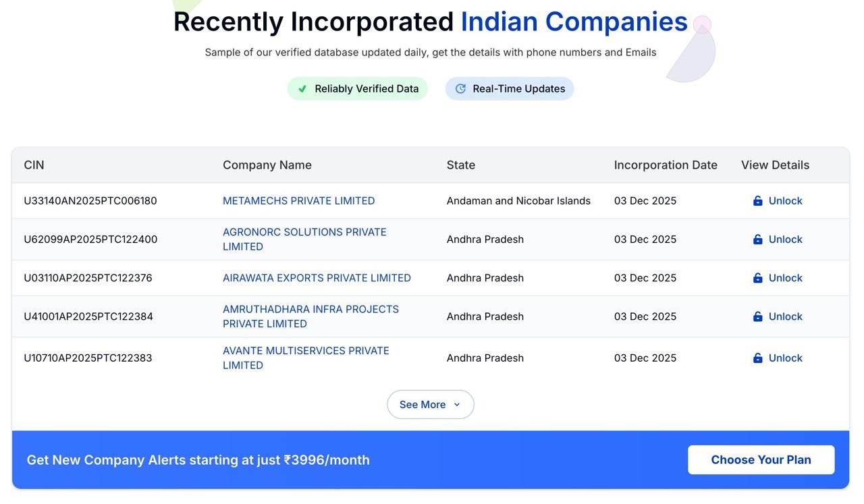Screen dimensions: 864x504
Task: Click the chevron arrow beside See More
Action: (x=457, y=405)
